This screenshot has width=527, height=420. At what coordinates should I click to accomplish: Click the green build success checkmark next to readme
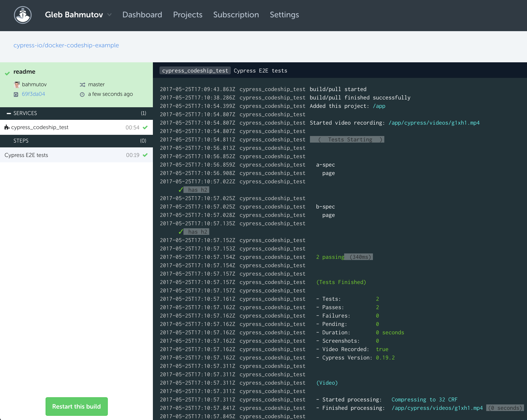[x=7, y=73]
